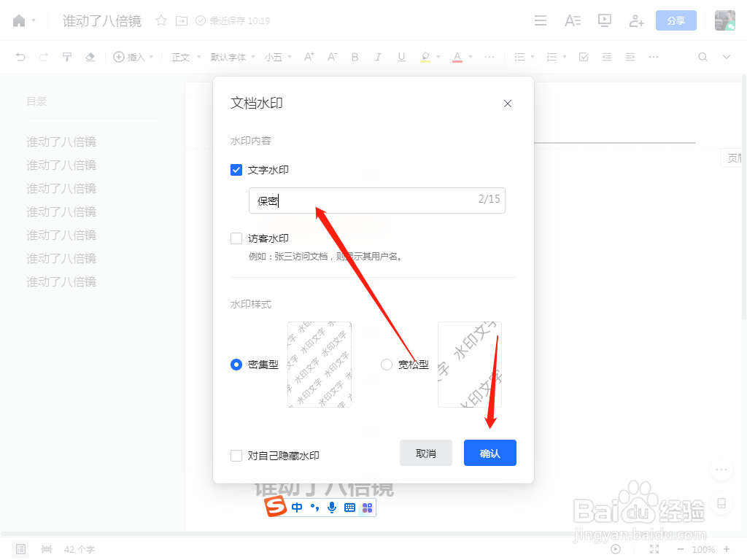747x560 pixels.
Task: Open the font color dropdown arrow
Action: [x=471, y=57]
